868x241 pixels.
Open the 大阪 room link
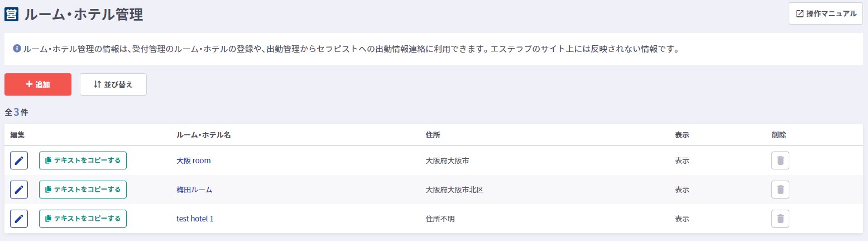click(x=193, y=160)
